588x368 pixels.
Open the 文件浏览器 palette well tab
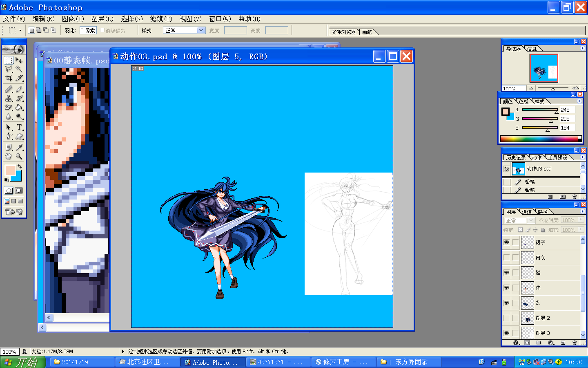(x=343, y=32)
